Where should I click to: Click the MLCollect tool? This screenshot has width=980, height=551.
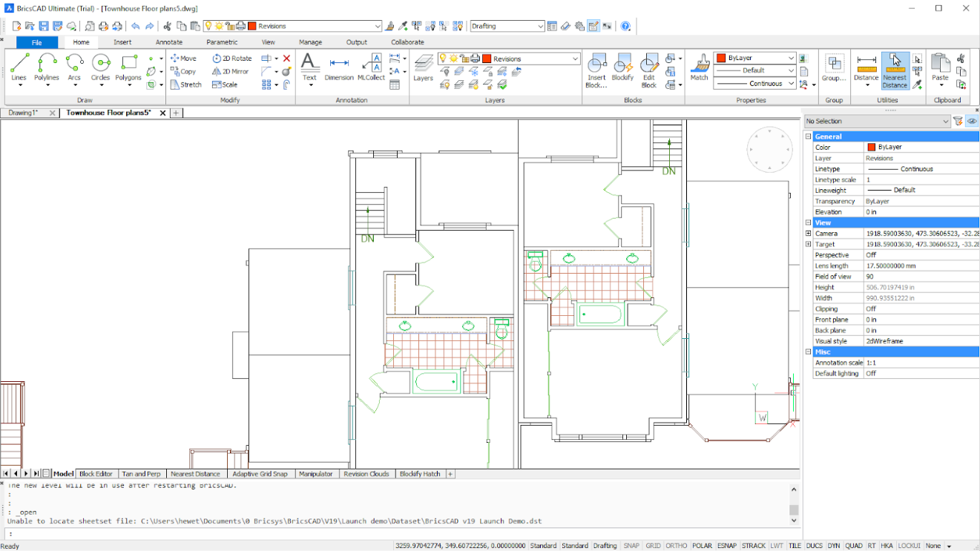pos(371,67)
